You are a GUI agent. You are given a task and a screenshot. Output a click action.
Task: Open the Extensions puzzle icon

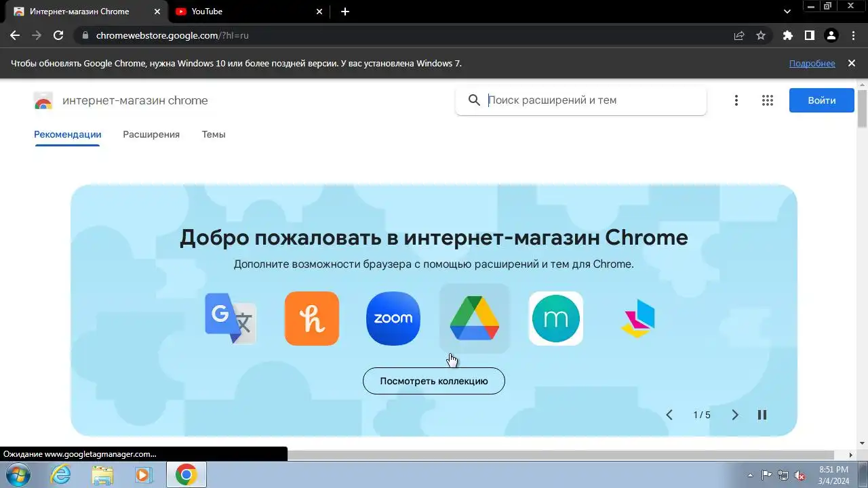coord(787,35)
